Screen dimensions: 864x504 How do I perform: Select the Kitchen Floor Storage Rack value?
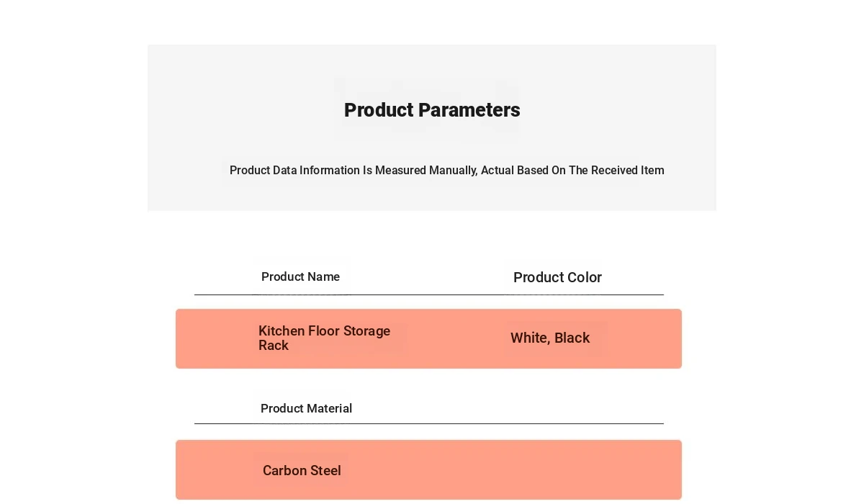click(x=324, y=338)
